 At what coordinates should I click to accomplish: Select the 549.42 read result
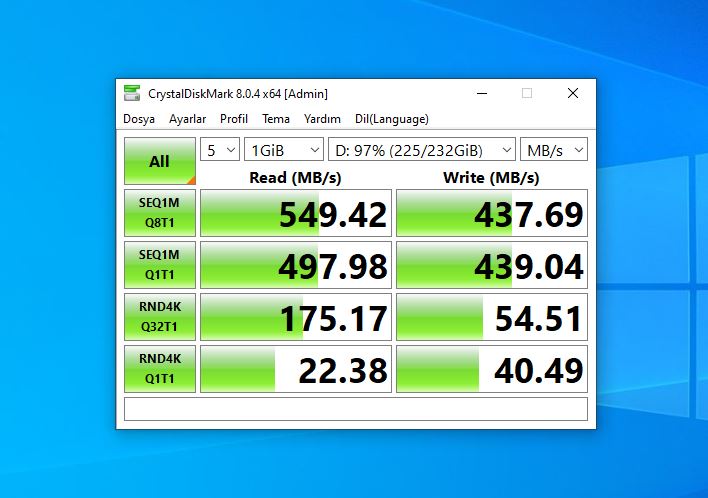tap(296, 213)
